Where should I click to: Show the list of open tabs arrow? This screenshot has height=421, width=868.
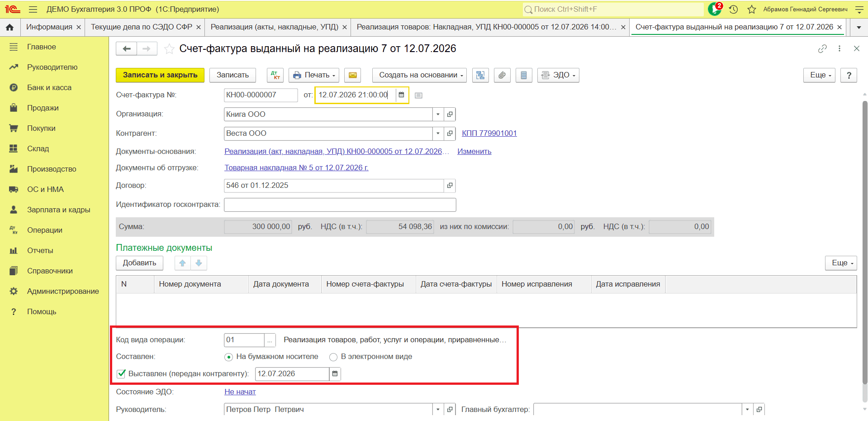click(859, 27)
